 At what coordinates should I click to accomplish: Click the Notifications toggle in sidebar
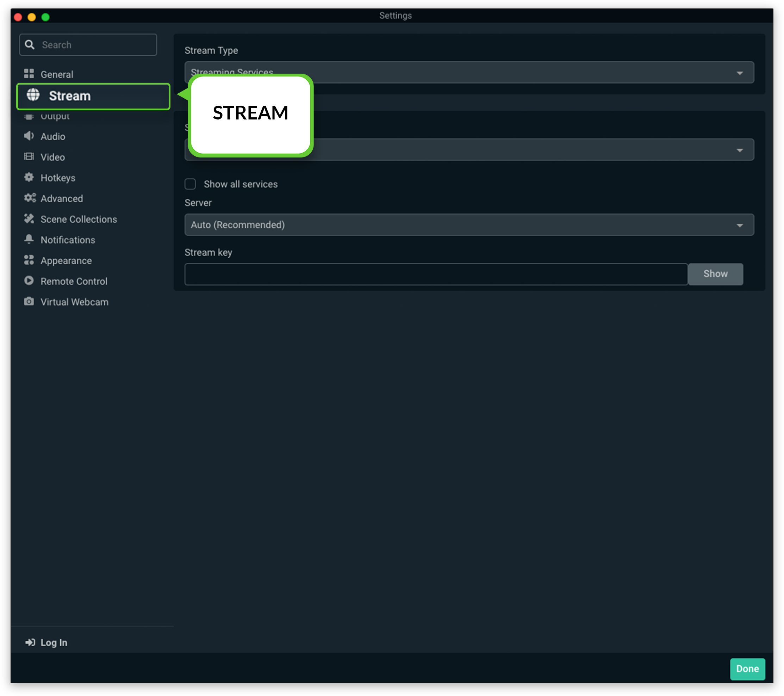tap(67, 240)
